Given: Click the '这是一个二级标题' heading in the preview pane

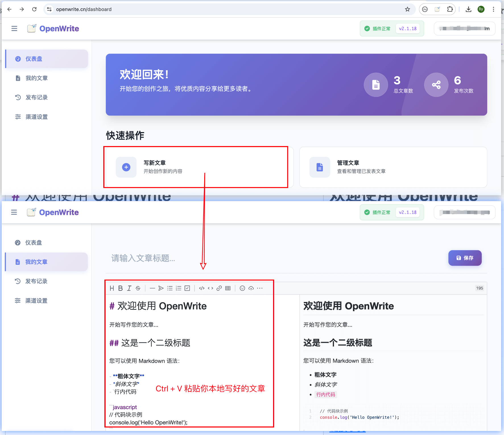Looking at the screenshot, I should (x=338, y=342).
